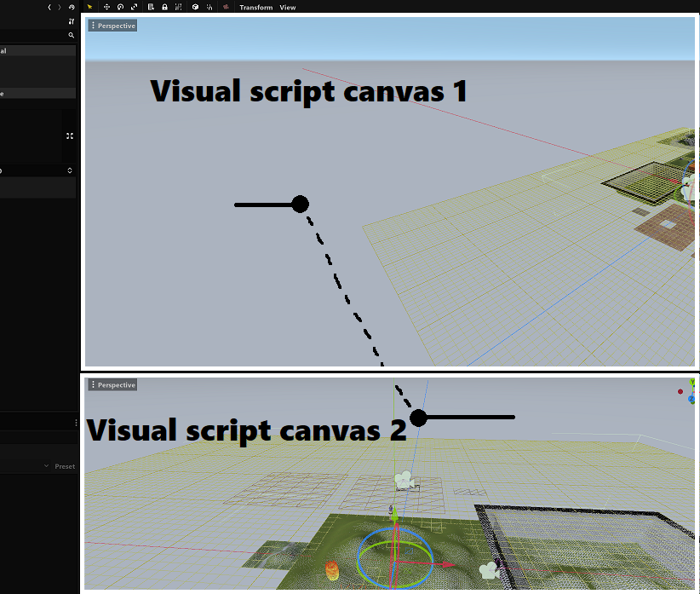Open the search magnifier in the left panel
The image size is (700, 594).
(72, 35)
